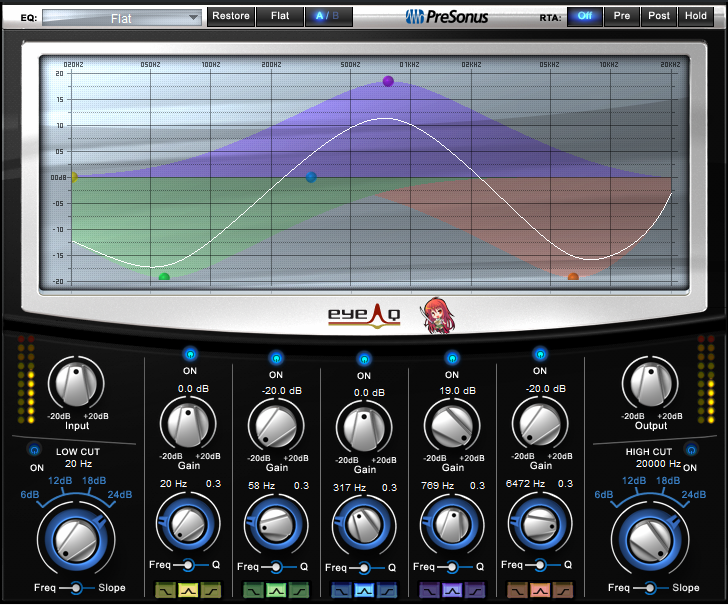Click the High Cut frequency knob

[x=650, y=540]
